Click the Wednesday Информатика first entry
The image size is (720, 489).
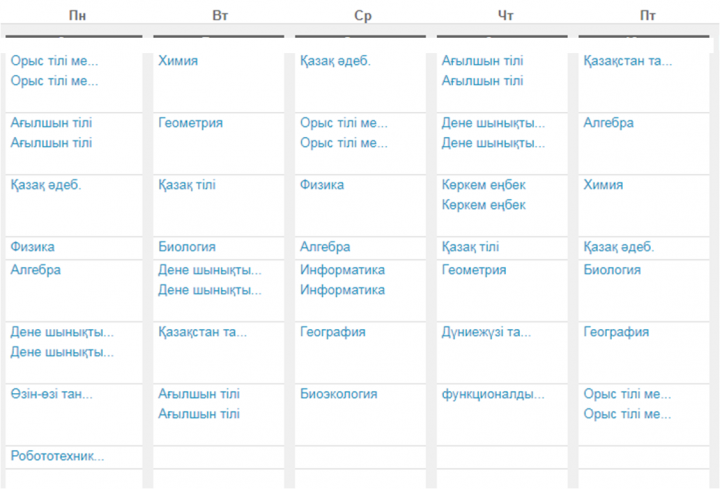click(342, 270)
